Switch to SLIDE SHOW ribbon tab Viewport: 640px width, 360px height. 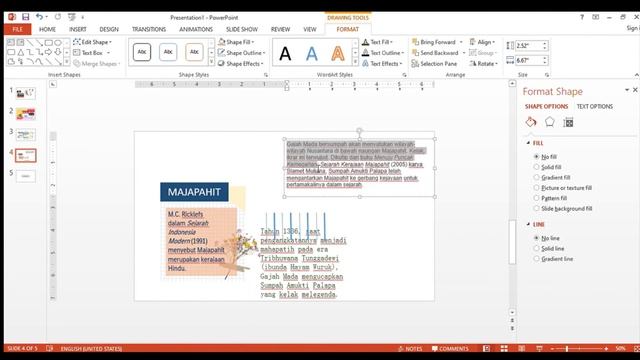point(242,29)
